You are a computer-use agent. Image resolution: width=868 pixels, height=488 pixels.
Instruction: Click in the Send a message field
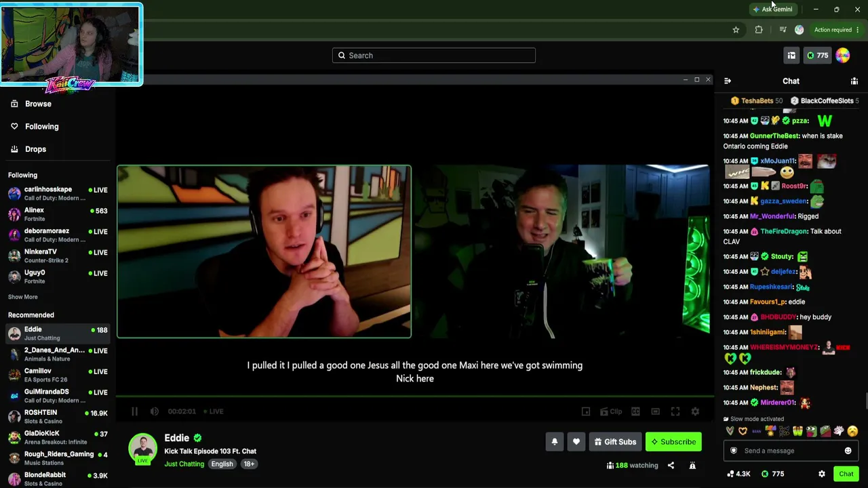click(791, 451)
